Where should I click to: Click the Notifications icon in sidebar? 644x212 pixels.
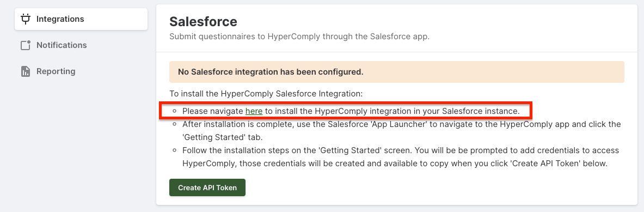[26, 45]
